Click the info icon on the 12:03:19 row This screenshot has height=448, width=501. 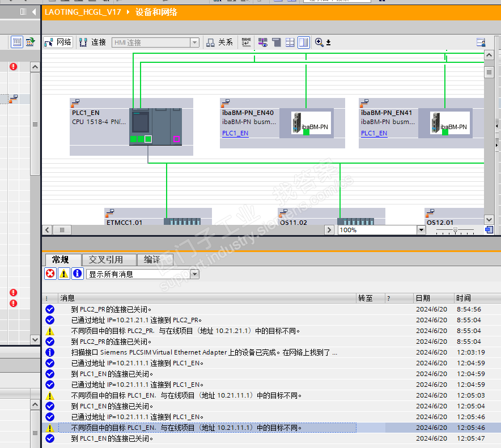coord(50,352)
